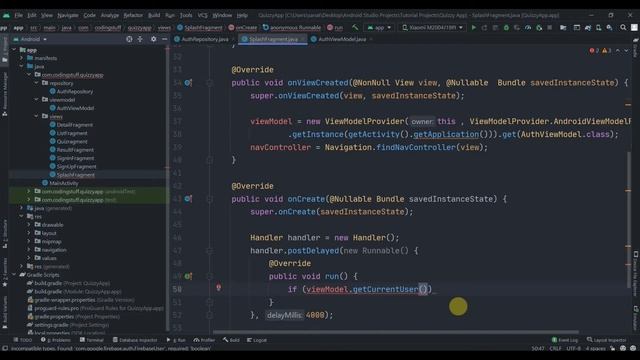Click the onCreate breadcrumb

[x=243, y=28]
